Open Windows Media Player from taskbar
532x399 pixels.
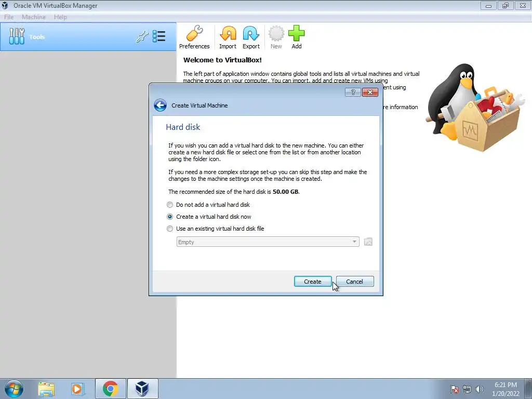point(77,389)
